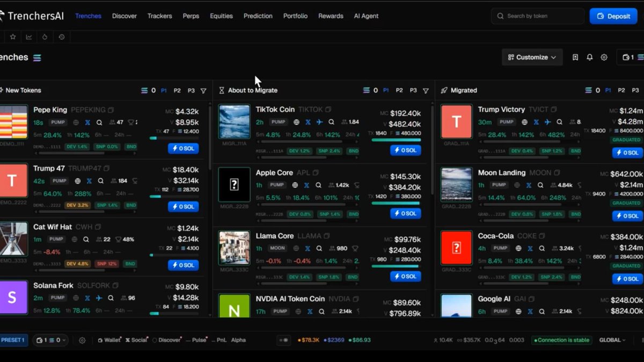Click Connection is stable status

tap(561, 340)
